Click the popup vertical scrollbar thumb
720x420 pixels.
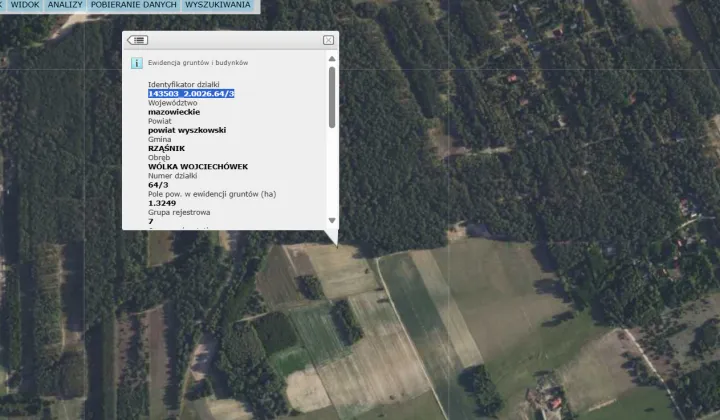[332, 97]
